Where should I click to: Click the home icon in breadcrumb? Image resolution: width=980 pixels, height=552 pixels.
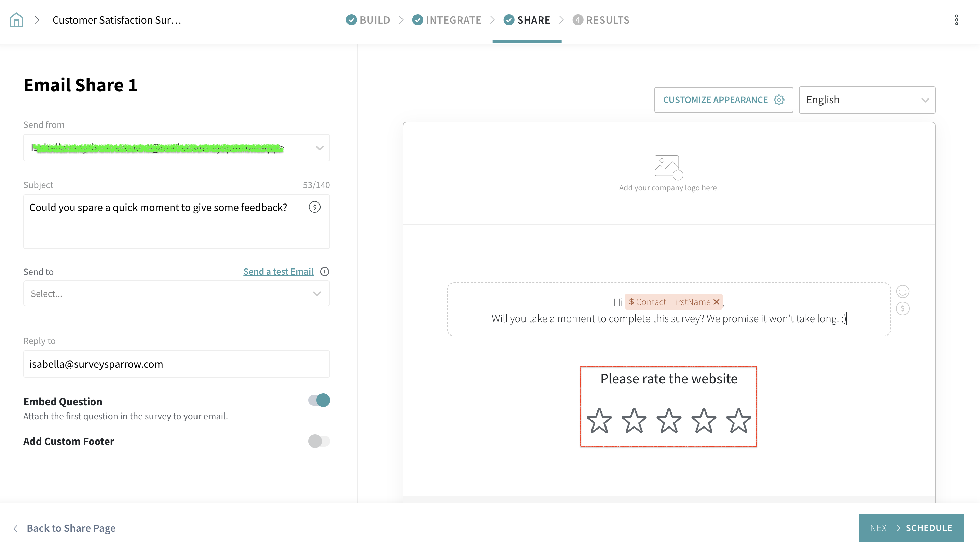point(16,20)
